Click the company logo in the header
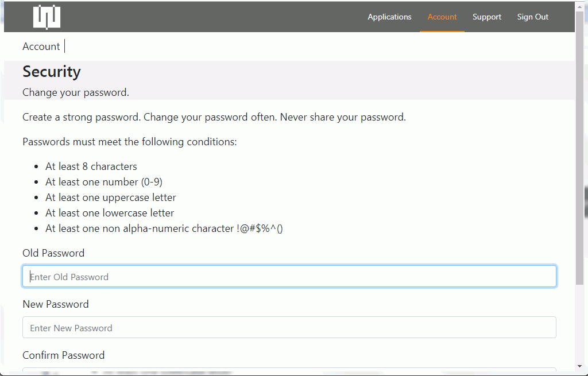Viewport: 588px width, 376px height. pyautogui.click(x=47, y=17)
